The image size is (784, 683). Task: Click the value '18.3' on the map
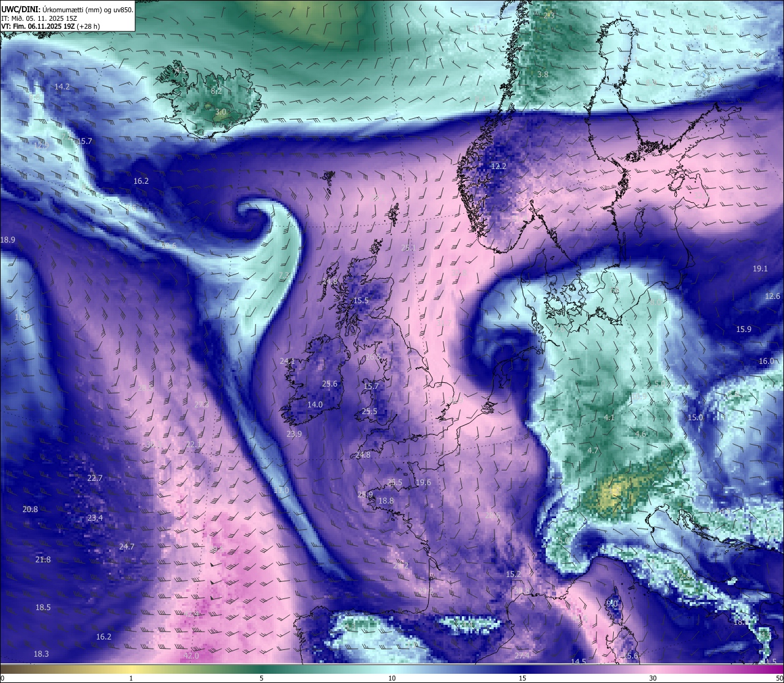pos(41,654)
